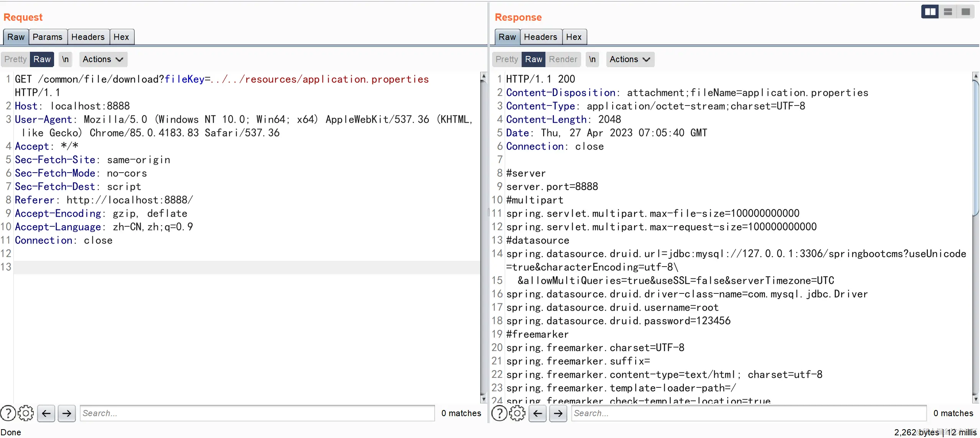The height and width of the screenshot is (438, 980).
Task: Open Request search settings gear
Action: [x=26, y=413]
